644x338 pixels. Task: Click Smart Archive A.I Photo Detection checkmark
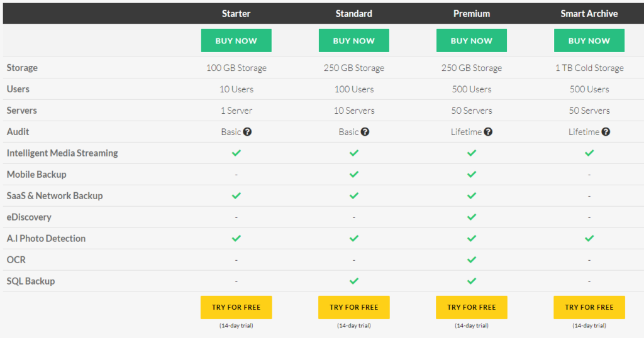pos(589,238)
